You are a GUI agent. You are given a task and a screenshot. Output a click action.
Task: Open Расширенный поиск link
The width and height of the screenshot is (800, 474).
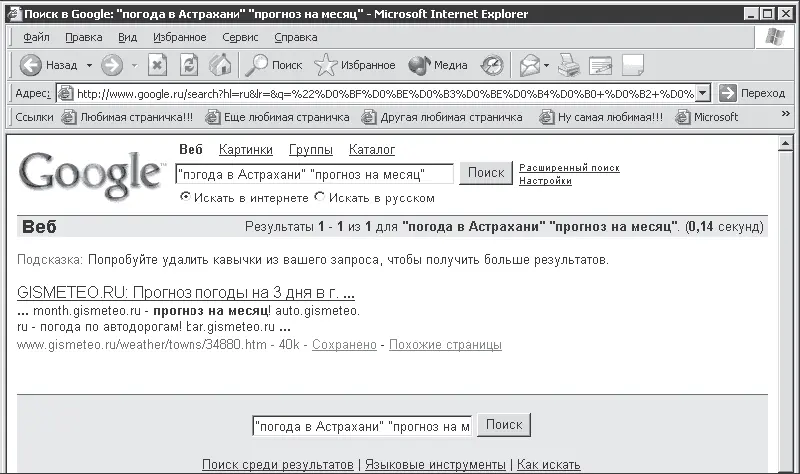569,168
